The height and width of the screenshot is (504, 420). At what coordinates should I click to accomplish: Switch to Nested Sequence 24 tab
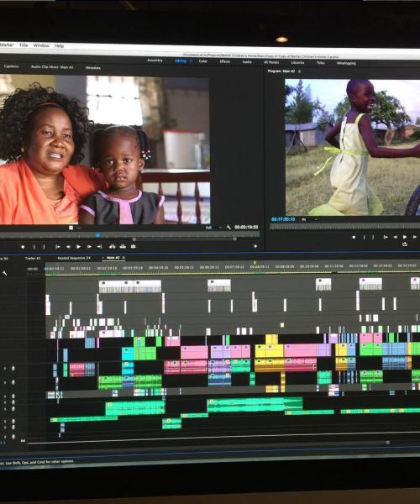(74, 258)
